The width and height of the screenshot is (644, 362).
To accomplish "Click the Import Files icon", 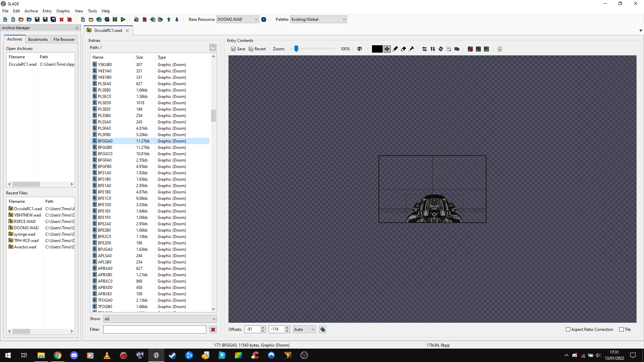I will point(99,19).
